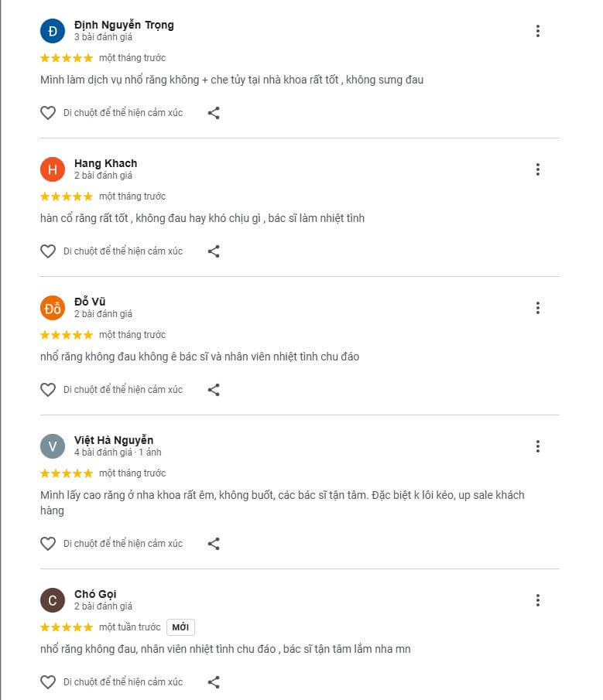Share the review by Chó Gọi

214,682
